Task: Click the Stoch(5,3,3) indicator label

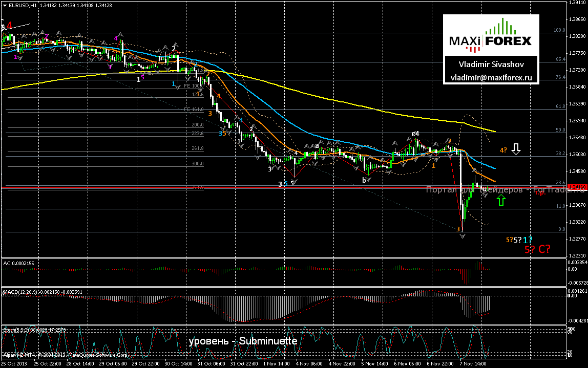Action: [x=34, y=329]
